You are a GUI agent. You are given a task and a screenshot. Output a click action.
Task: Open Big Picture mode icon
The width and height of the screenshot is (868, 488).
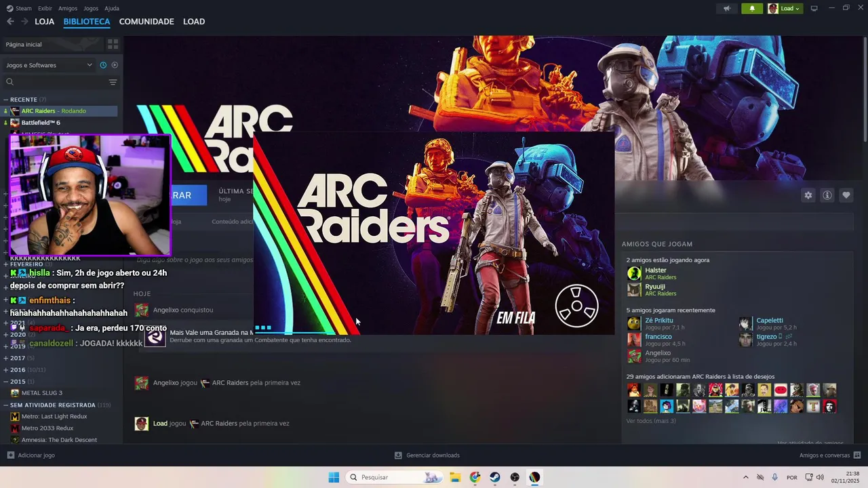(x=814, y=8)
